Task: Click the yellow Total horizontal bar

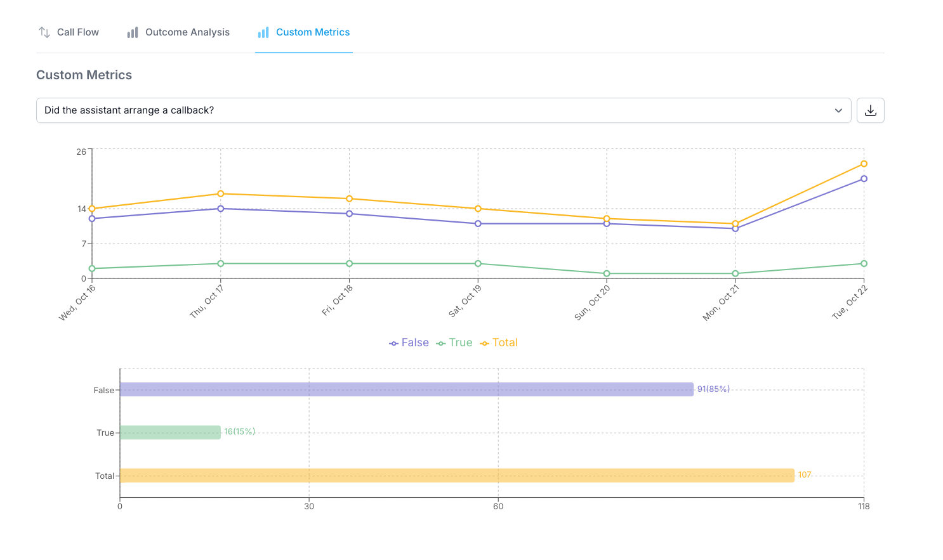Action: point(457,476)
